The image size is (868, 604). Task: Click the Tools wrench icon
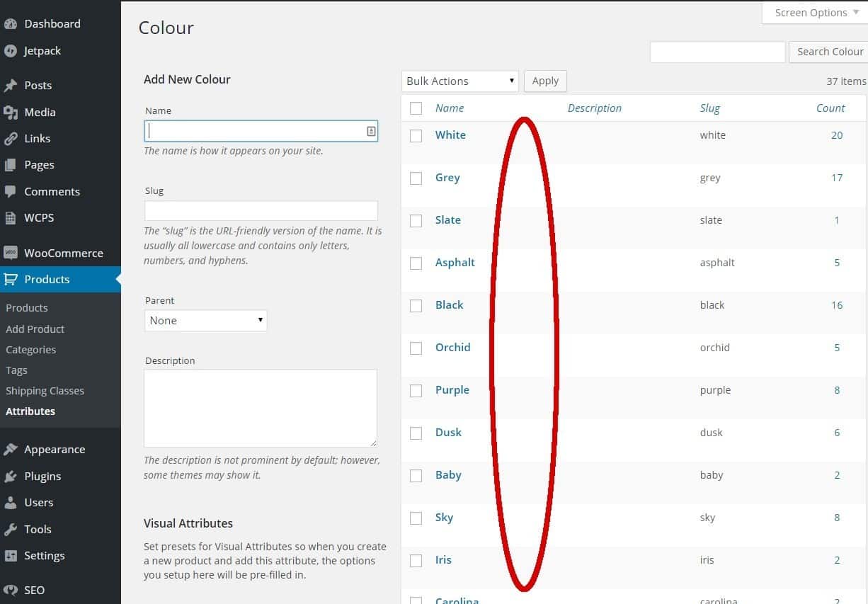pos(10,529)
